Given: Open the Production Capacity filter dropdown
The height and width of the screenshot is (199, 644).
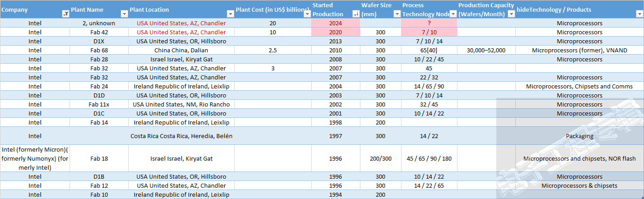Looking at the screenshot, I should point(511,14).
